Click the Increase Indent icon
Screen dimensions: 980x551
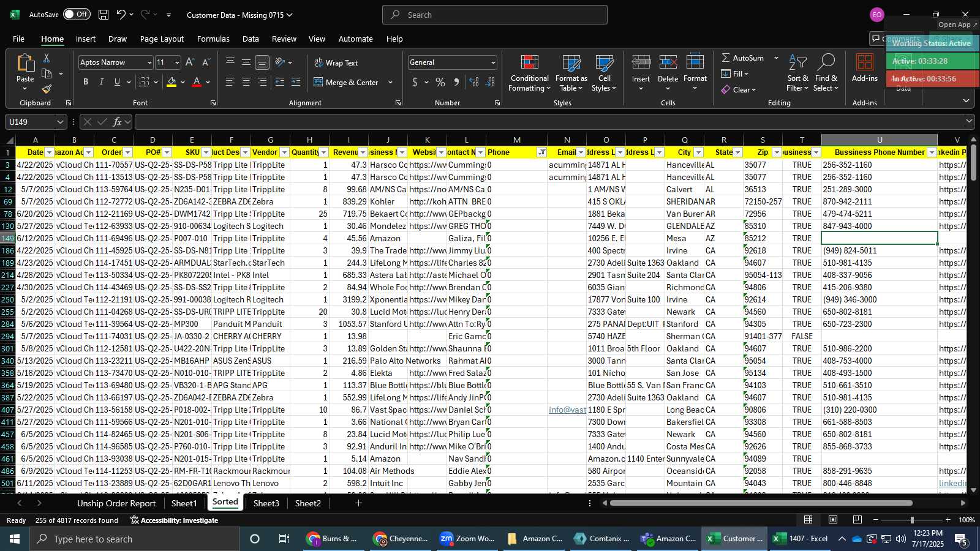(296, 82)
